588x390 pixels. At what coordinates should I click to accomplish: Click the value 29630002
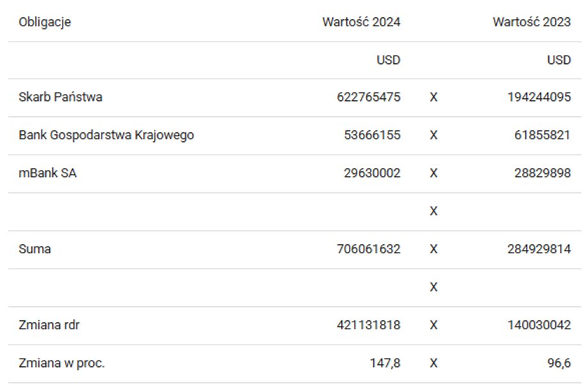[371, 173]
